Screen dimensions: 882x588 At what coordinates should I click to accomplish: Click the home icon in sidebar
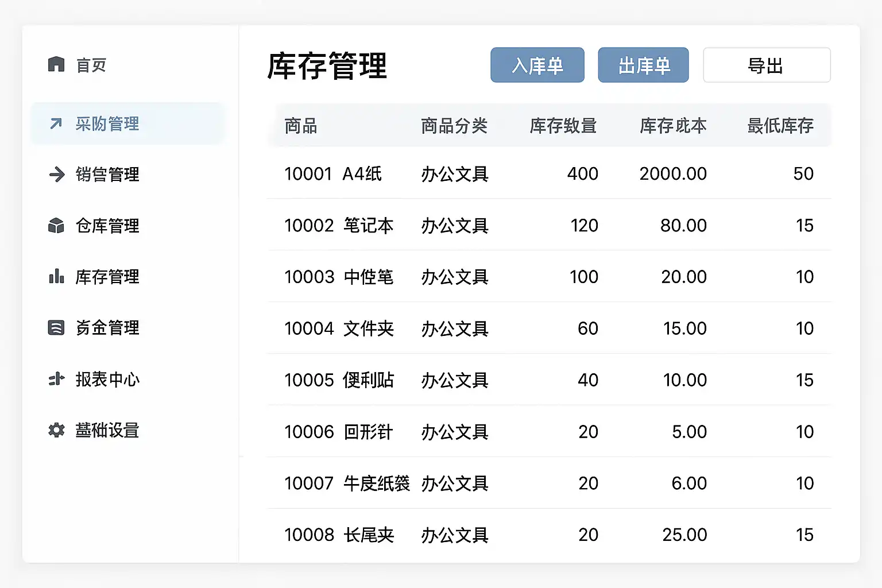(x=56, y=64)
